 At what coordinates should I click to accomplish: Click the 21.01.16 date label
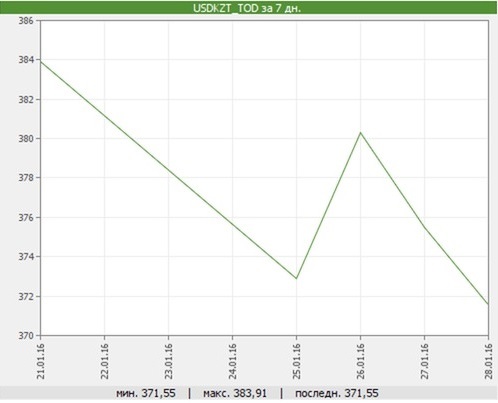pyautogui.click(x=41, y=361)
